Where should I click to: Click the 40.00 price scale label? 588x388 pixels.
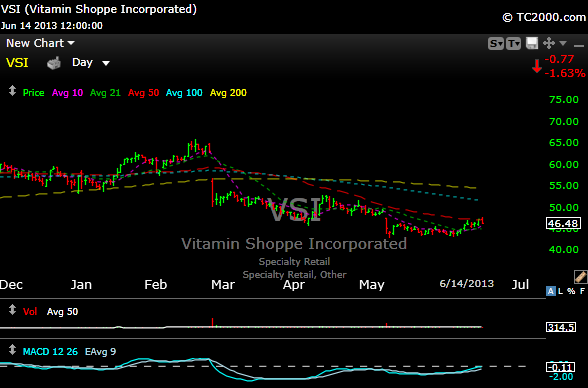564,249
